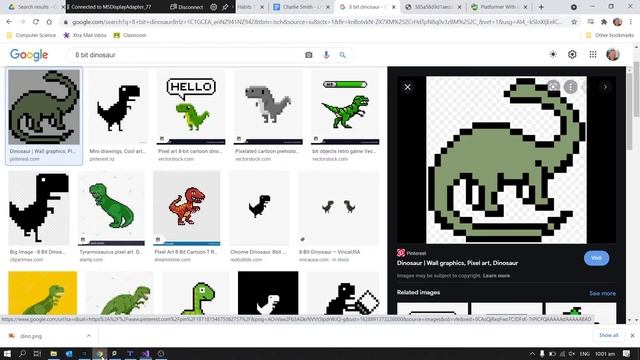Open the Windows Start menu
This screenshot has width=640, height=360.
pos(7,353)
